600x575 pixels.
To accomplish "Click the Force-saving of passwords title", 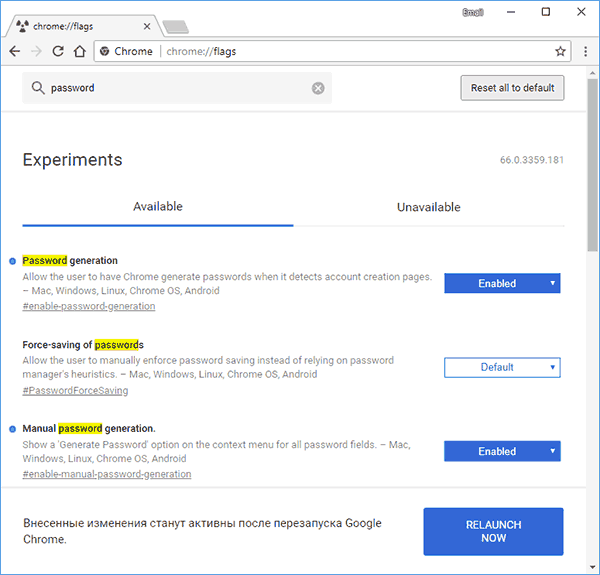I will 83,345.
